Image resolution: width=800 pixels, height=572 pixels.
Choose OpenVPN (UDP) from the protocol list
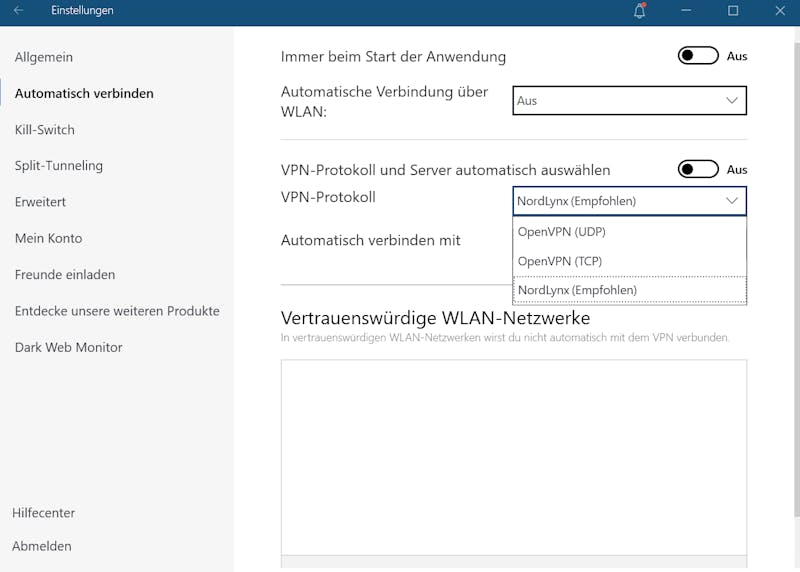click(x=630, y=232)
